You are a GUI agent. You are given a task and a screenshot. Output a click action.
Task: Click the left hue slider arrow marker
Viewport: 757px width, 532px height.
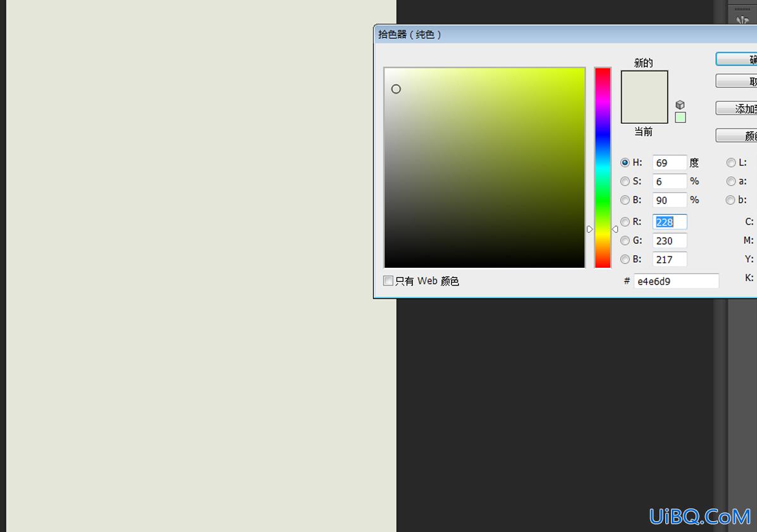[x=589, y=229]
